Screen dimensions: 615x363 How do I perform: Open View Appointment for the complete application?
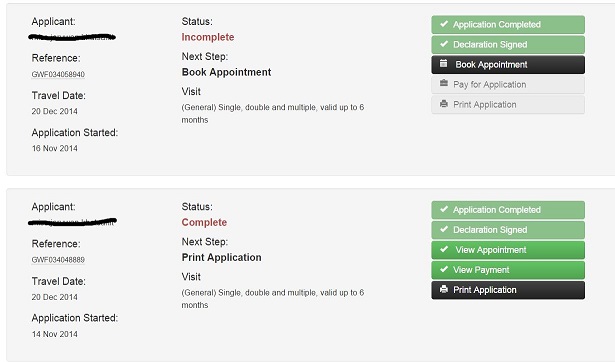click(508, 250)
